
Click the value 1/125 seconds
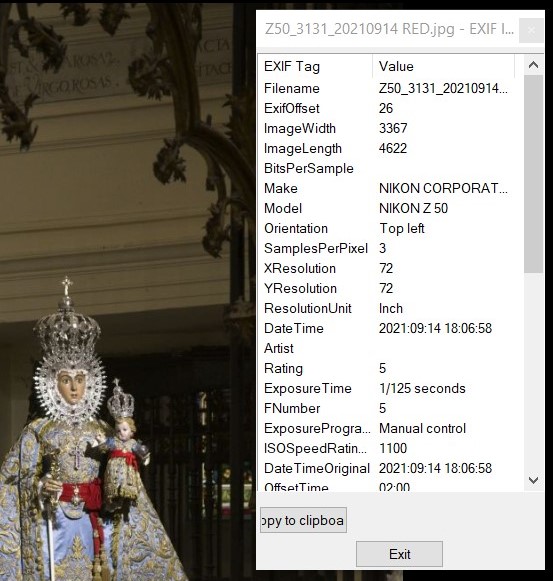coord(422,389)
